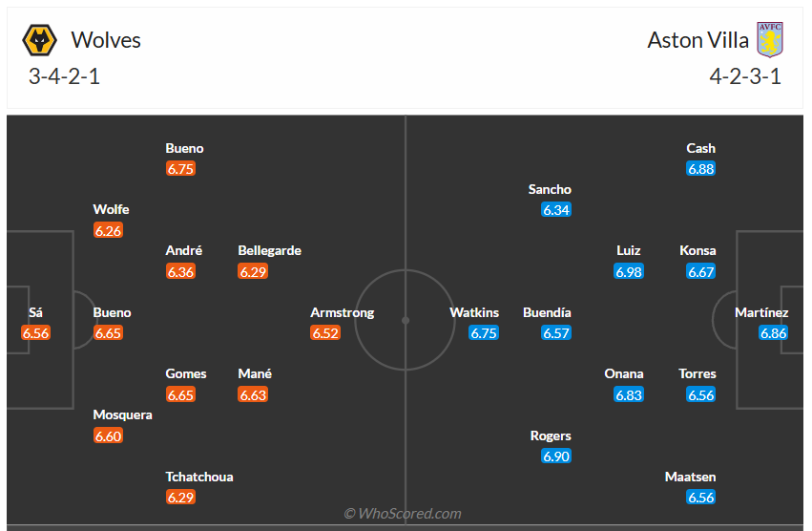Select Luiz's 6.98 rating badge
The image size is (812, 531).
(629, 272)
